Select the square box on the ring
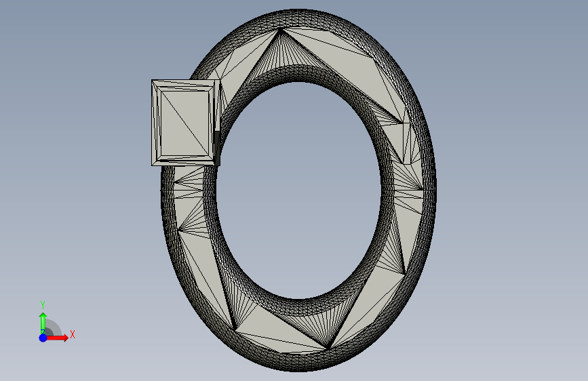The width and height of the screenshot is (588, 381). [186, 123]
